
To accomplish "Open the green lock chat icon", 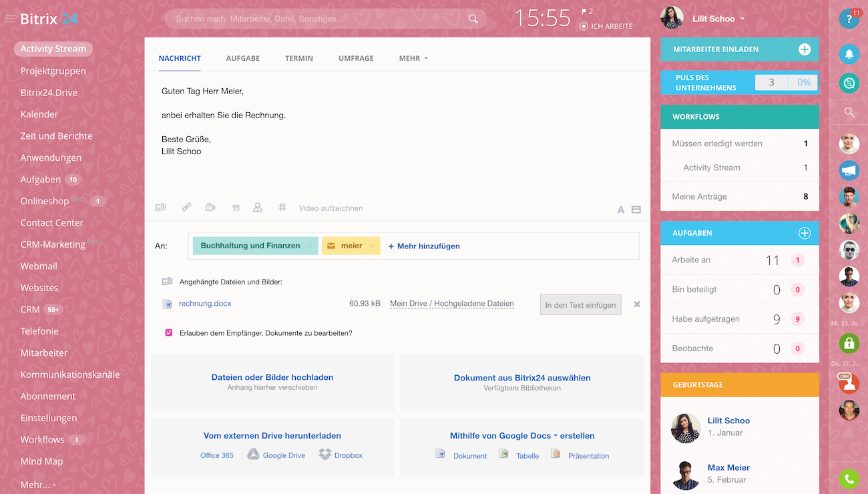I will click(x=849, y=343).
